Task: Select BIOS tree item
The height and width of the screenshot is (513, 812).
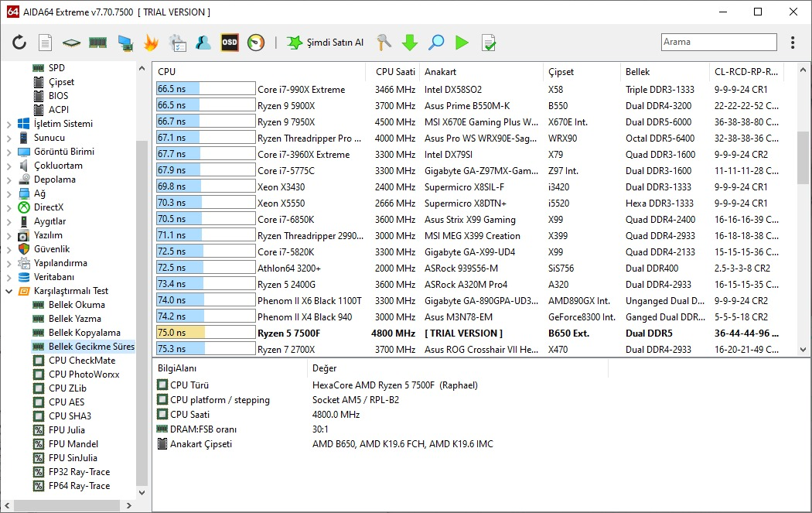Action: [x=58, y=96]
